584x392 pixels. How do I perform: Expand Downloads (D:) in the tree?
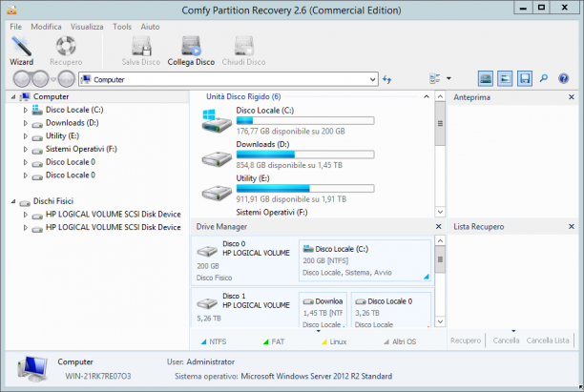(x=26, y=123)
